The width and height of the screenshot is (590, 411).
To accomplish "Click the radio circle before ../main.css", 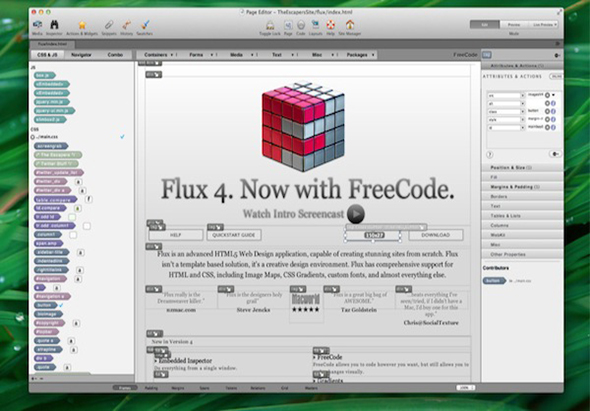I will coord(33,137).
